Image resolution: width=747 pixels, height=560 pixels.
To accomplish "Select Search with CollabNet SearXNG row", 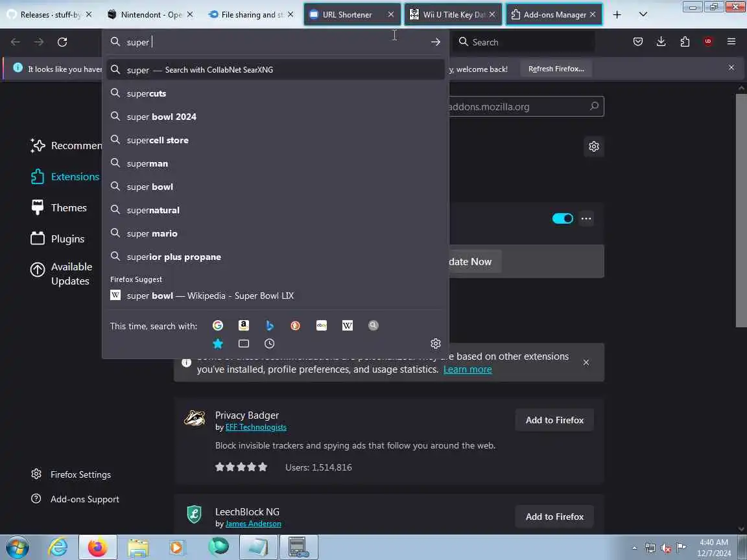I will pyautogui.click(x=276, y=70).
